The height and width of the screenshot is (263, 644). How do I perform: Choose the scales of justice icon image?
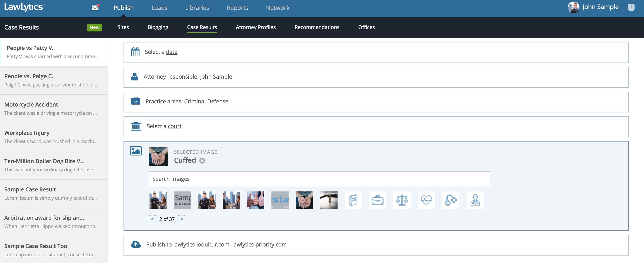[x=402, y=200]
